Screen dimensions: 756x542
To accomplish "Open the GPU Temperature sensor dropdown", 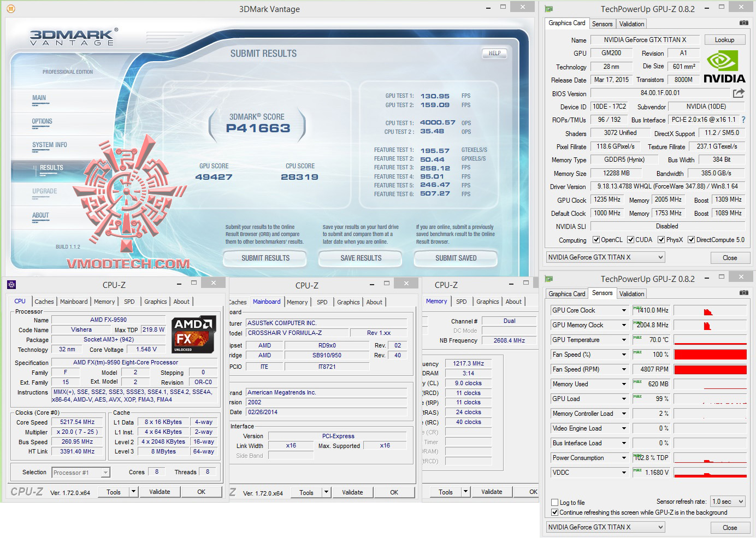I will 624,340.
